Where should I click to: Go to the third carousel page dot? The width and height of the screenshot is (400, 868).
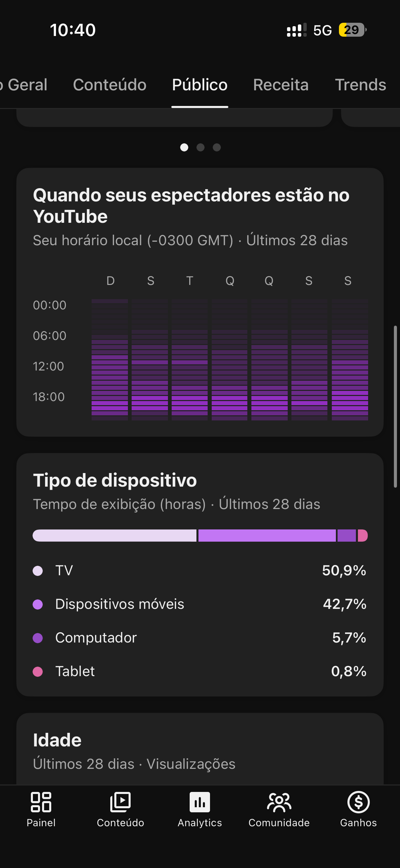(x=217, y=147)
